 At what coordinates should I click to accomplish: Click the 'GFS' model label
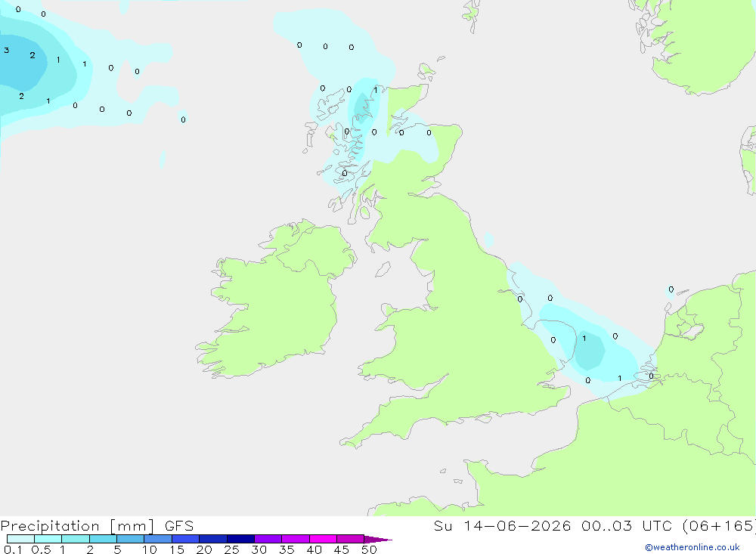pos(179,525)
